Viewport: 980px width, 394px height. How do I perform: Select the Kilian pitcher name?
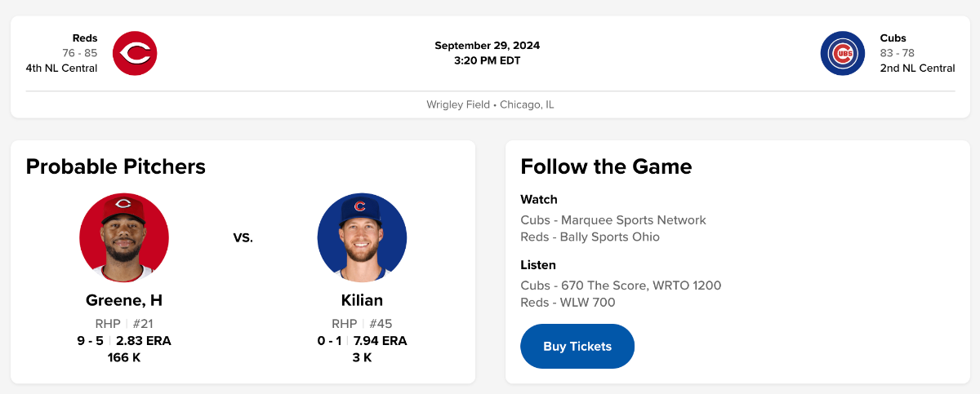point(362,300)
